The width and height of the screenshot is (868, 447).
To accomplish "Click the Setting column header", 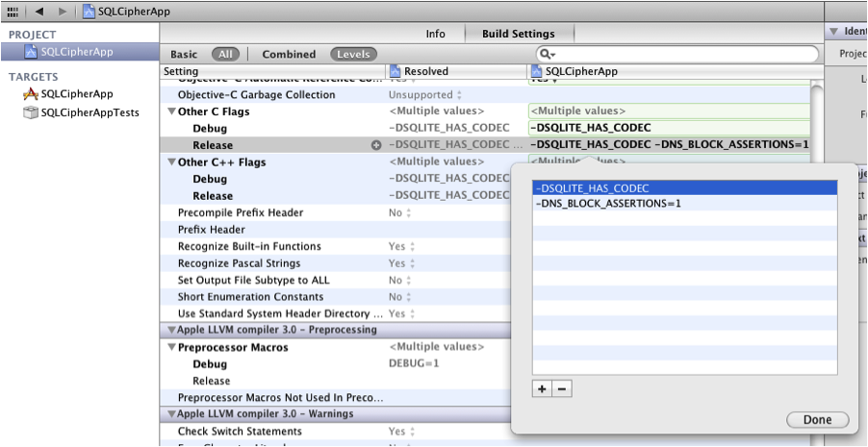I will [x=274, y=71].
